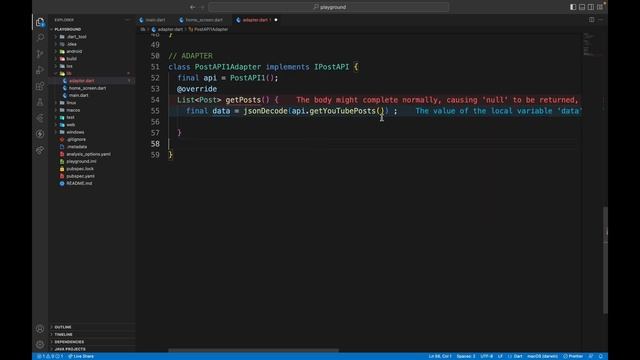Open the Run and Debug view
Screen dimensions: 640x360
tap(40, 70)
